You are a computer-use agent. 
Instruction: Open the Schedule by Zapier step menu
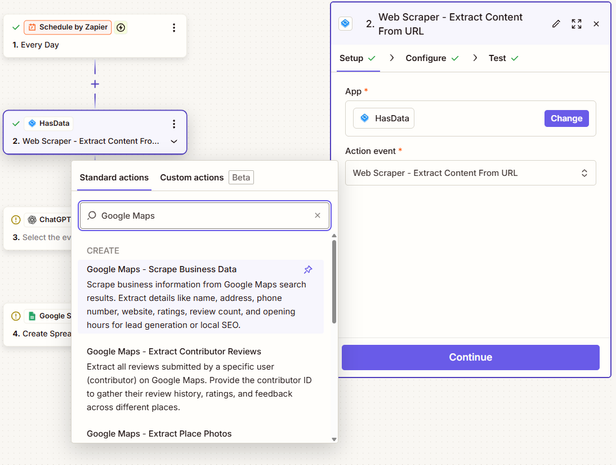coord(174,27)
